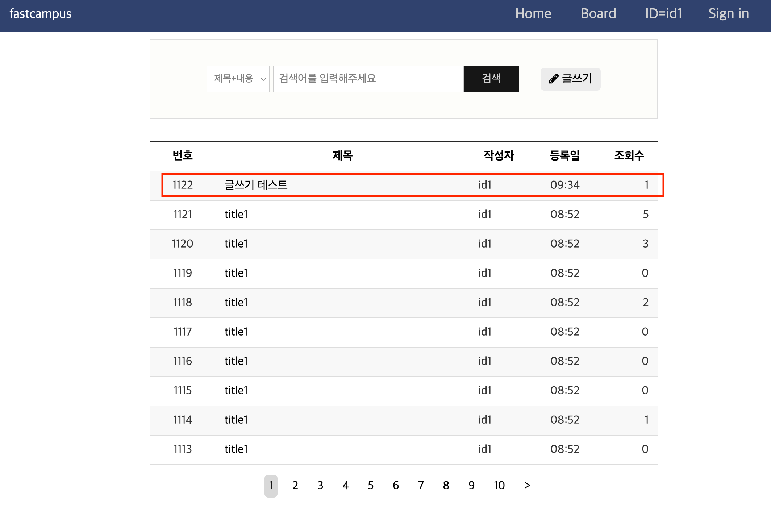Click the ID=id1 navigation item
This screenshot has width=771, height=532.
663,14
